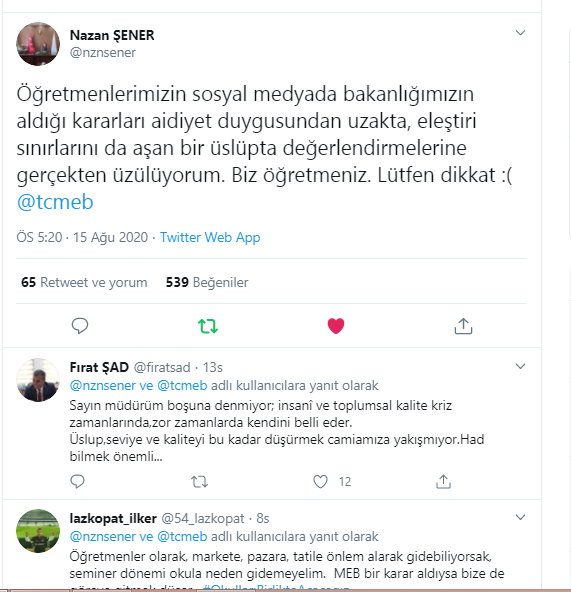Open the @tcmeb mention in main tweet
The height and width of the screenshot is (592, 571).
click(55, 202)
